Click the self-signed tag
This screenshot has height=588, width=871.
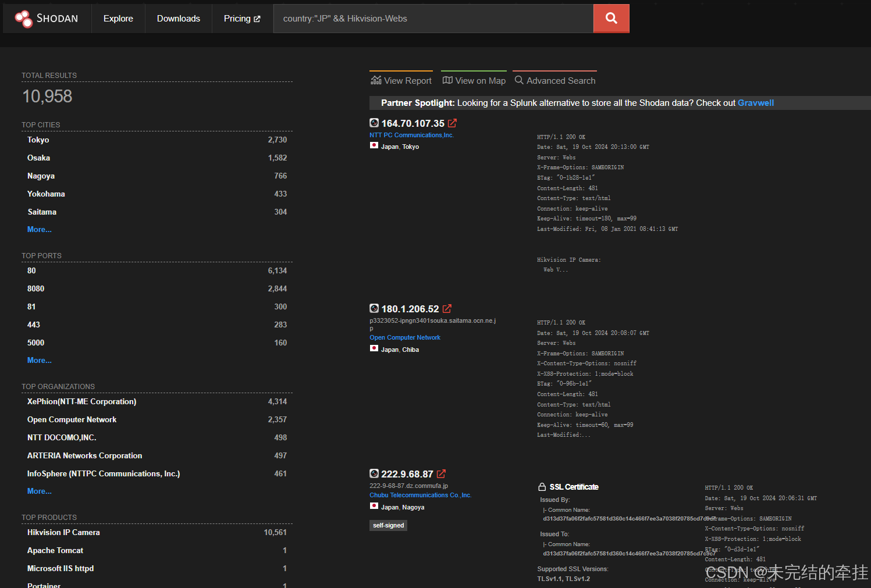(x=388, y=525)
